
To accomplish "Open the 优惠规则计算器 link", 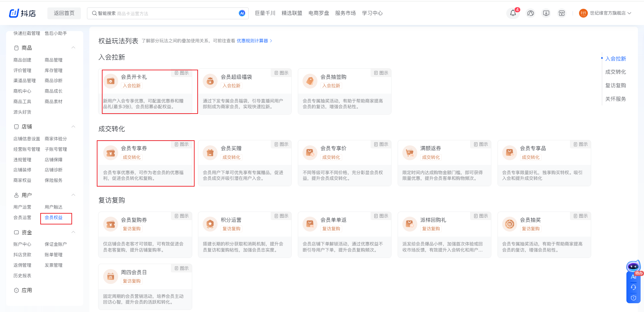I will [252, 41].
